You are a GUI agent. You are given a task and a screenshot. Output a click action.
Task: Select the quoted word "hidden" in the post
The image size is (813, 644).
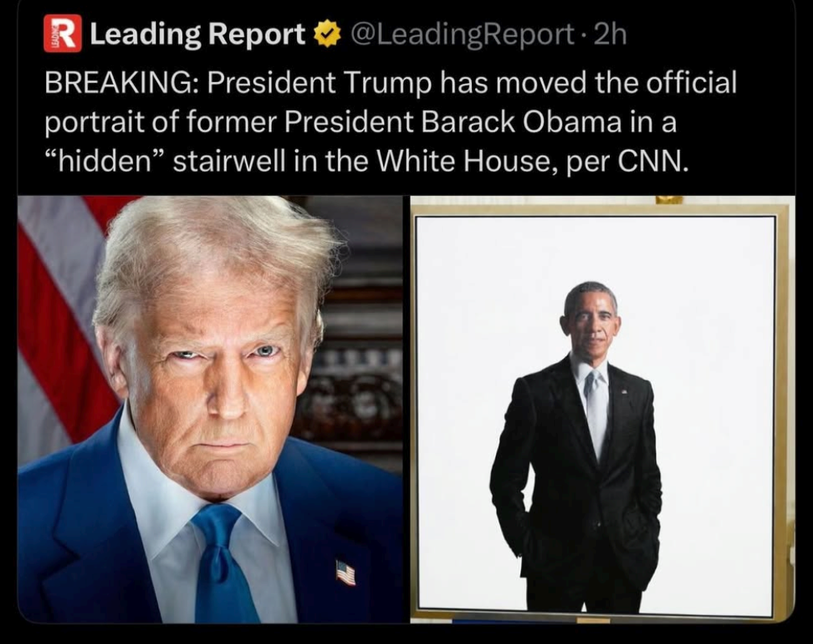tap(104, 162)
